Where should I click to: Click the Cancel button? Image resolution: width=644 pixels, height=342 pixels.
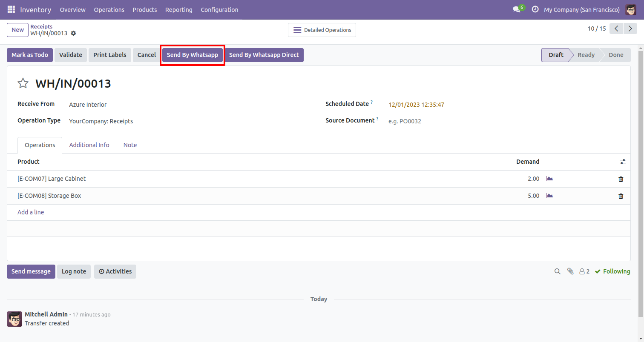point(147,55)
